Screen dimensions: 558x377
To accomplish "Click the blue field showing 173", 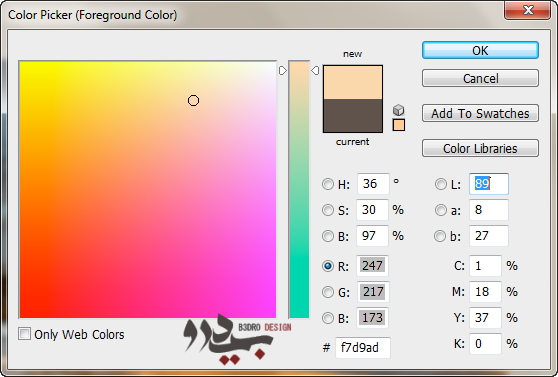I will tap(372, 318).
